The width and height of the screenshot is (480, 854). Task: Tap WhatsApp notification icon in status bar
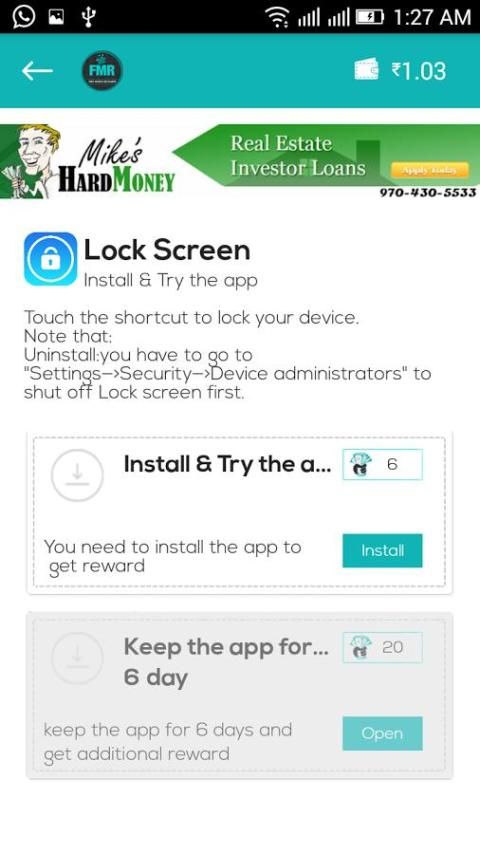[23, 16]
